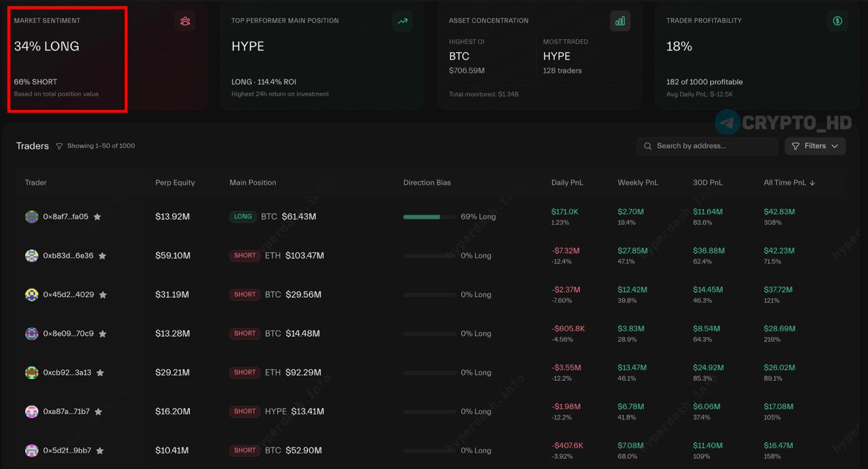
Task: Click the 66% SHORT sentiment text
Action: (x=35, y=81)
